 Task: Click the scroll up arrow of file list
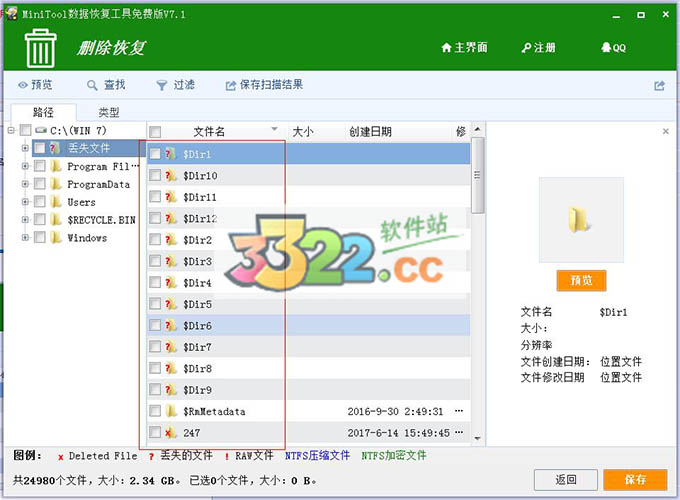pyautogui.click(x=477, y=129)
